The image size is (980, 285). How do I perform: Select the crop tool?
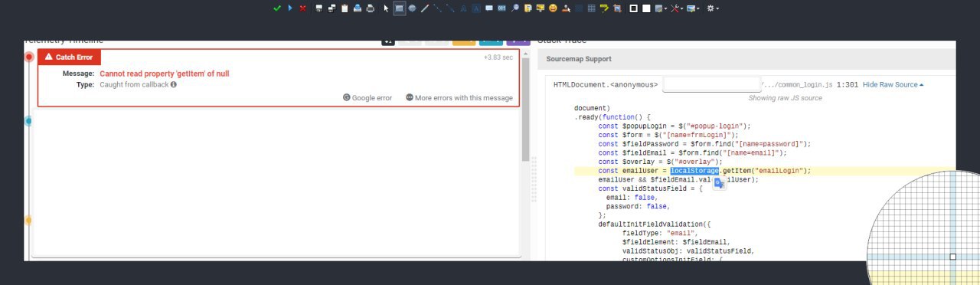[617, 8]
